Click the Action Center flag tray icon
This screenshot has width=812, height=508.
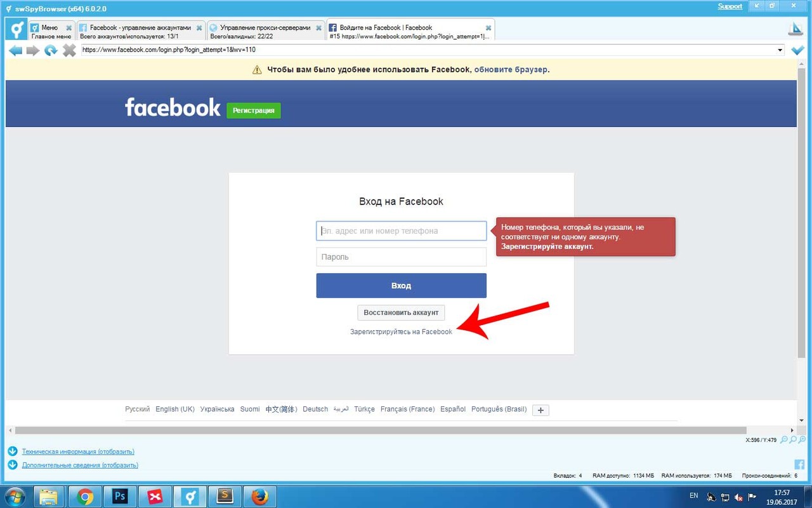coord(752,497)
